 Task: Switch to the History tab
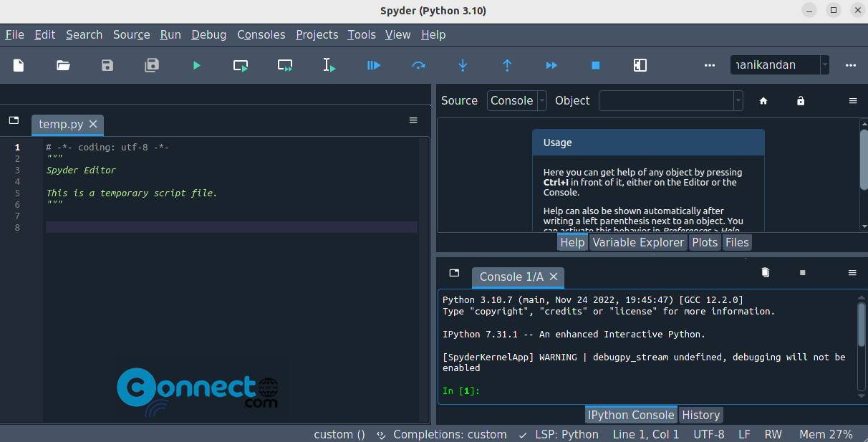(x=700, y=415)
